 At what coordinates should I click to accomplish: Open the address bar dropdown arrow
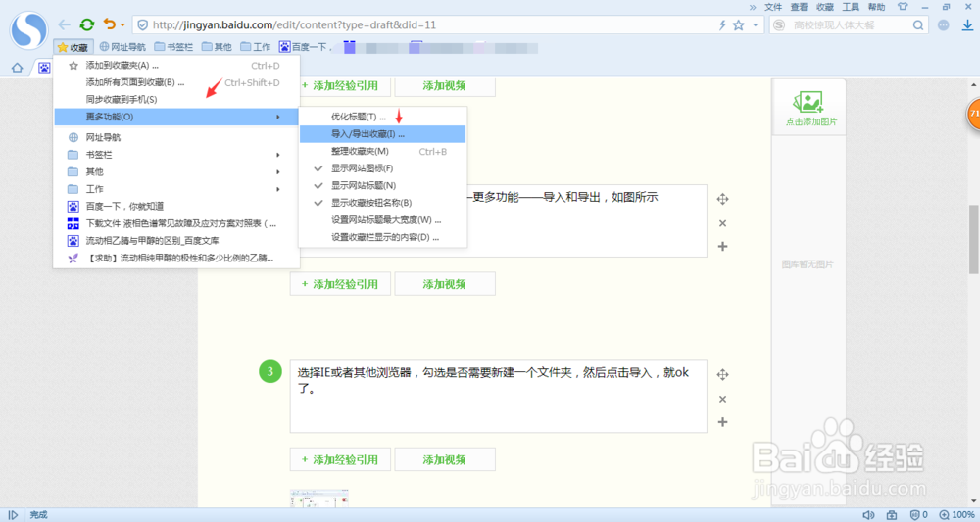(x=755, y=25)
